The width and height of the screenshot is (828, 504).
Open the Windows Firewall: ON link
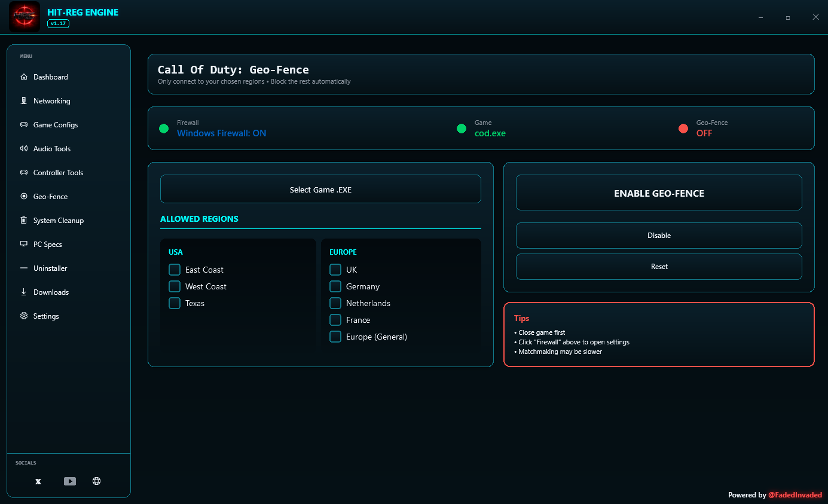[222, 133]
